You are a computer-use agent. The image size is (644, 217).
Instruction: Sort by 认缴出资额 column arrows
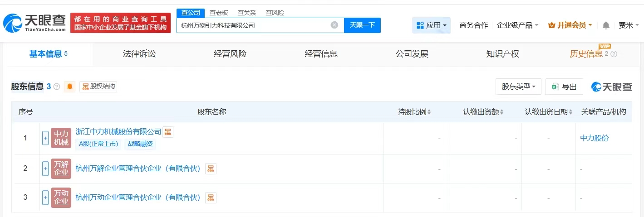[x=501, y=112]
